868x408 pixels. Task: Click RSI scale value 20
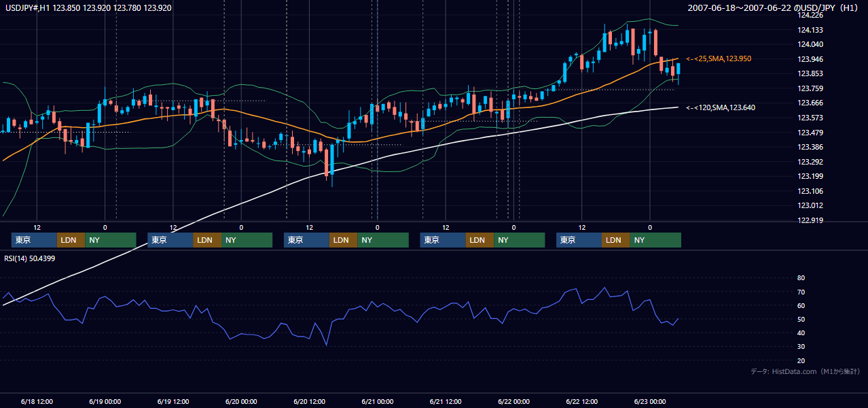coord(801,360)
